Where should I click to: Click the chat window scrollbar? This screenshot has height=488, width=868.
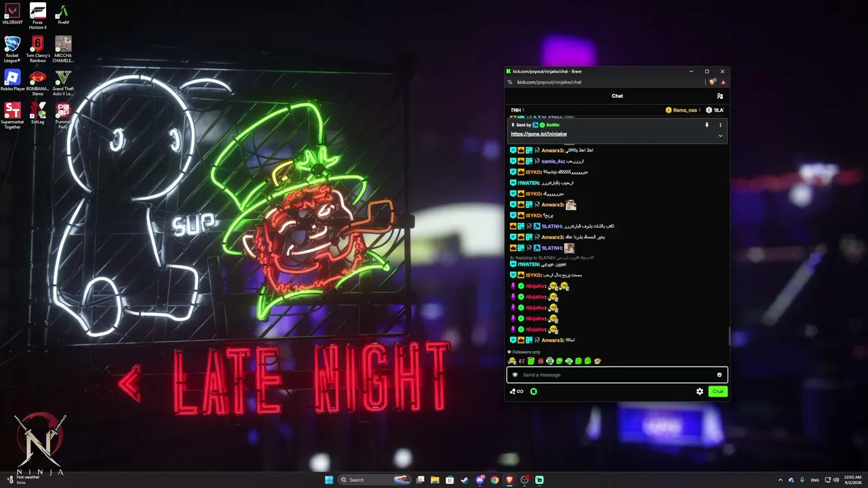click(729, 335)
